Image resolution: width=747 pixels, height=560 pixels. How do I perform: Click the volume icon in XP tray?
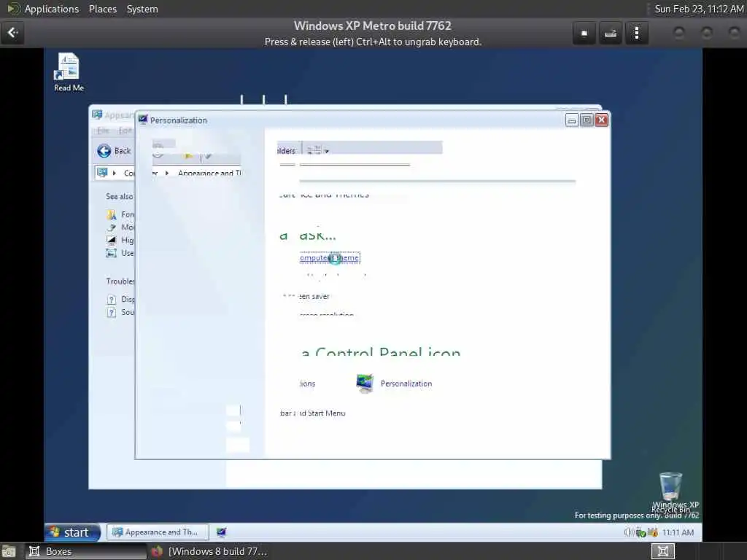point(629,532)
